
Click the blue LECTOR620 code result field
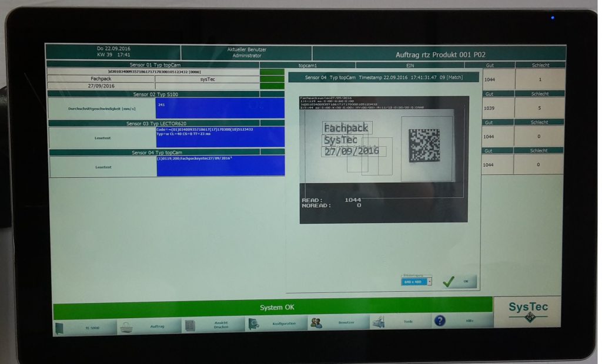(220, 136)
